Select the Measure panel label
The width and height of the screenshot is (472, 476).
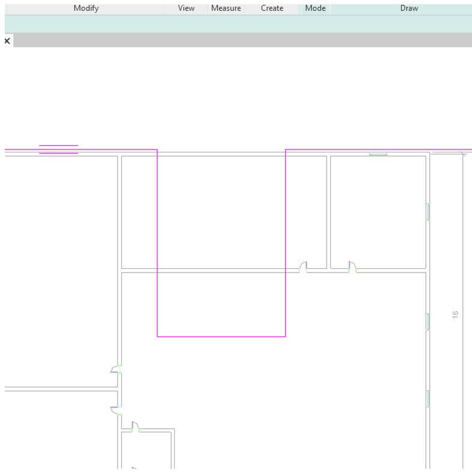click(x=226, y=8)
